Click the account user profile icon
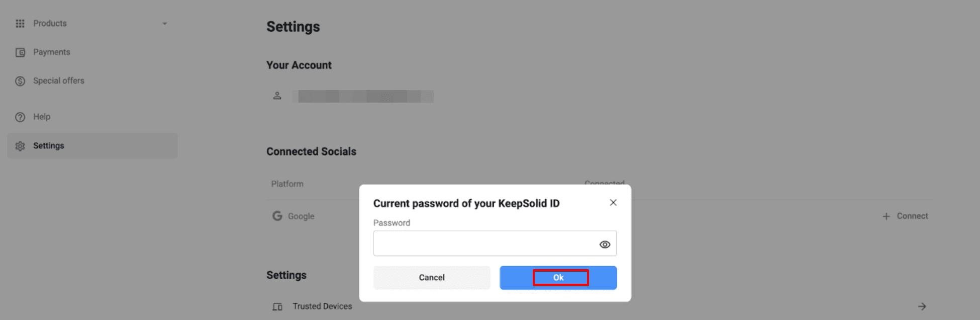 (277, 96)
